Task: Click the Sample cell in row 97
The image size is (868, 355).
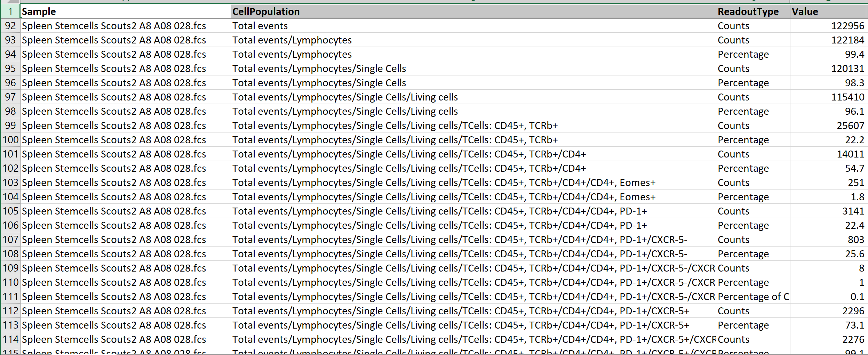Action: pos(125,97)
